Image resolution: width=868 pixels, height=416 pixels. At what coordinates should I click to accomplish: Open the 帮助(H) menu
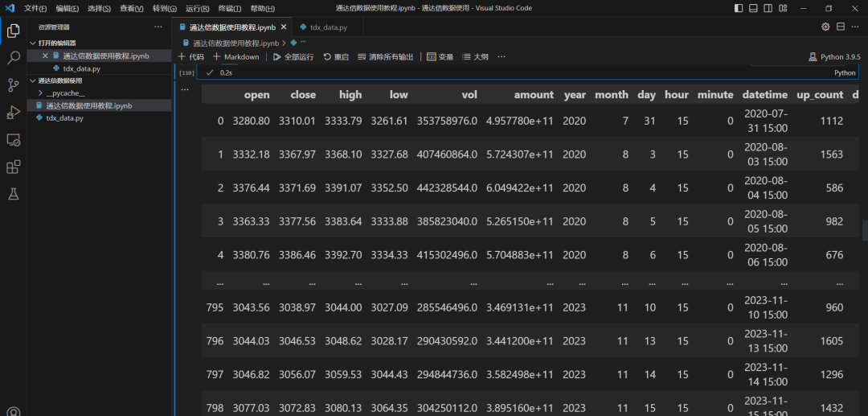(262, 8)
